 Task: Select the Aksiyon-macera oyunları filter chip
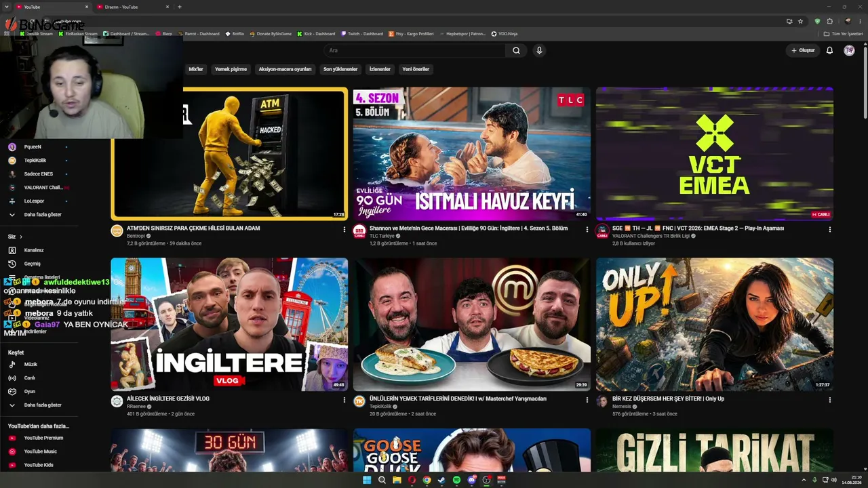point(285,69)
